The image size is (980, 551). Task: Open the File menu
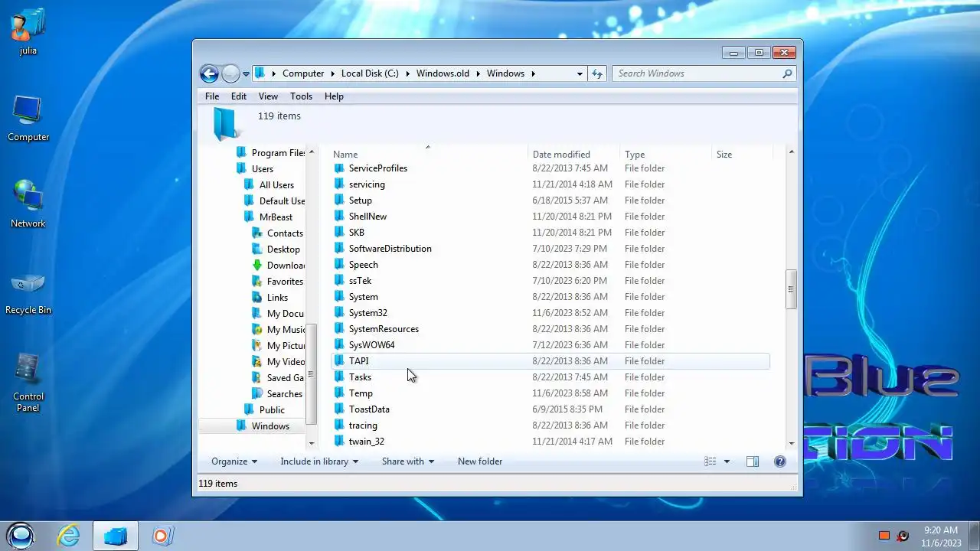(212, 96)
